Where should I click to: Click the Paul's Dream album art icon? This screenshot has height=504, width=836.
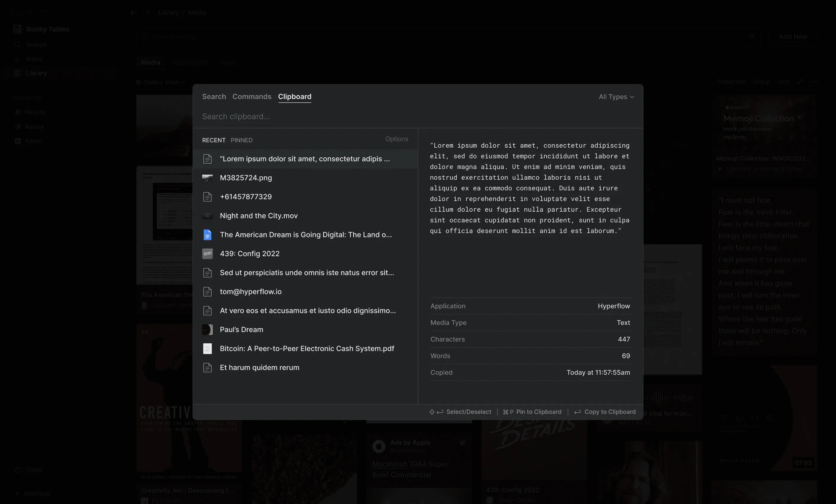point(207,330)
